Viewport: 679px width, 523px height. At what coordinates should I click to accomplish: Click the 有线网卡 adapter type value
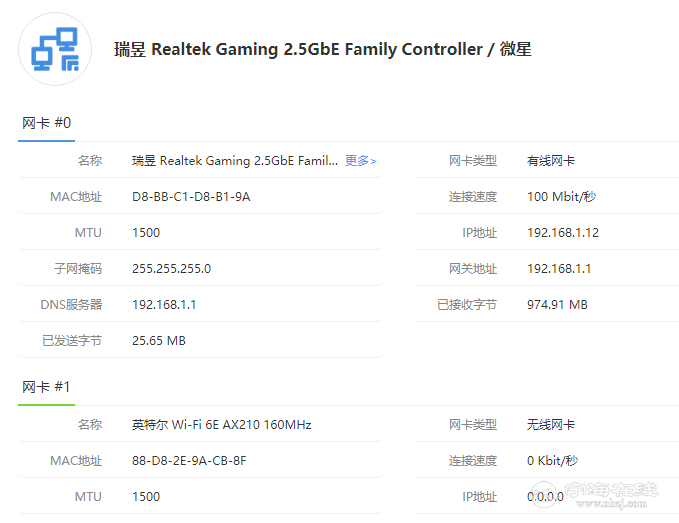point(551,161)
